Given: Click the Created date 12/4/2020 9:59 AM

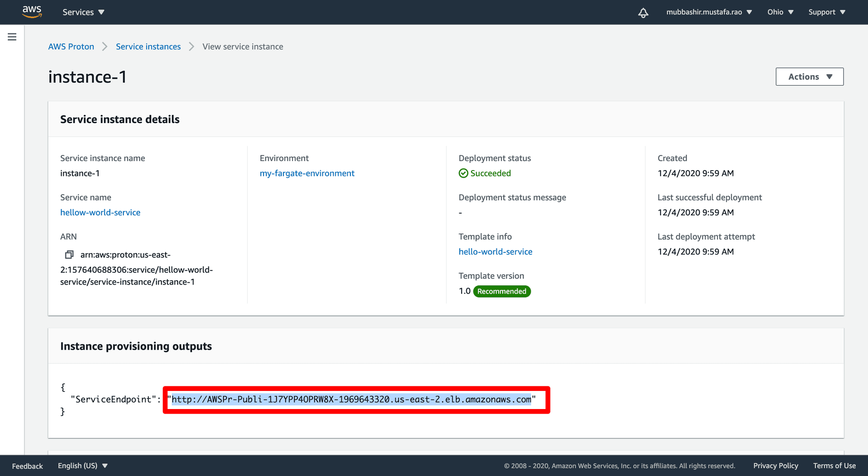Looking at the screenshot, I should pos(695,173).
